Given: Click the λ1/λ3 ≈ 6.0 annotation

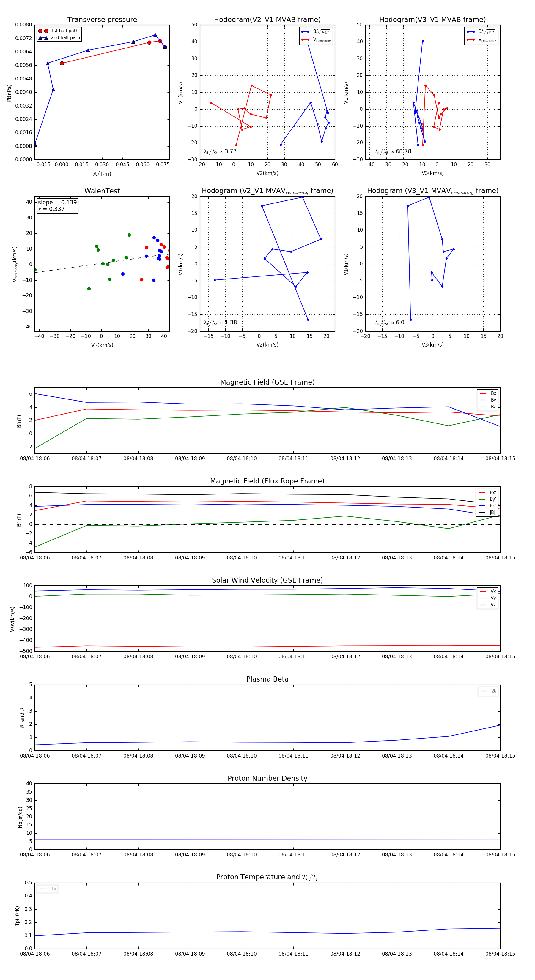Looking at the screenshot, I should point(390,323).
